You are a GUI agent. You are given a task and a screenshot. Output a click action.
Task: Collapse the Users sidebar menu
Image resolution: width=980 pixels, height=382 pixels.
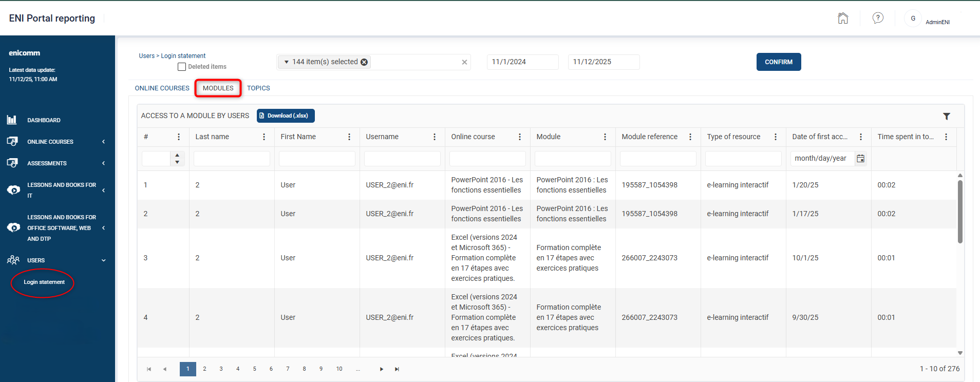pyautogui.click(x=104, y=260)
